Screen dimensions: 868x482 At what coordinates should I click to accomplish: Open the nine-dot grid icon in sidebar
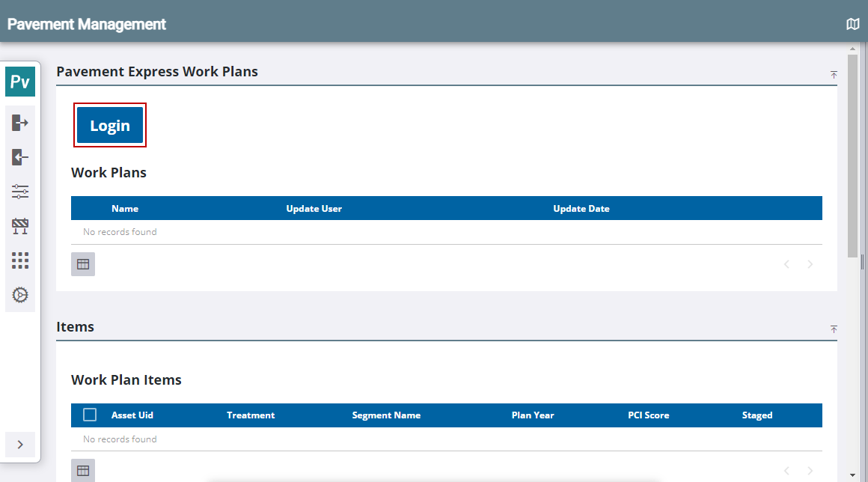coord(20,260)
